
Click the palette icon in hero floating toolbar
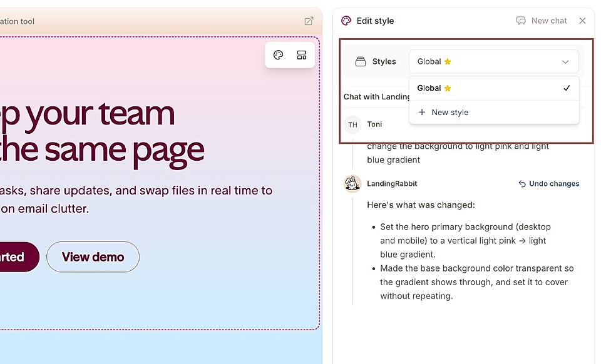click(x=279, y=55)
